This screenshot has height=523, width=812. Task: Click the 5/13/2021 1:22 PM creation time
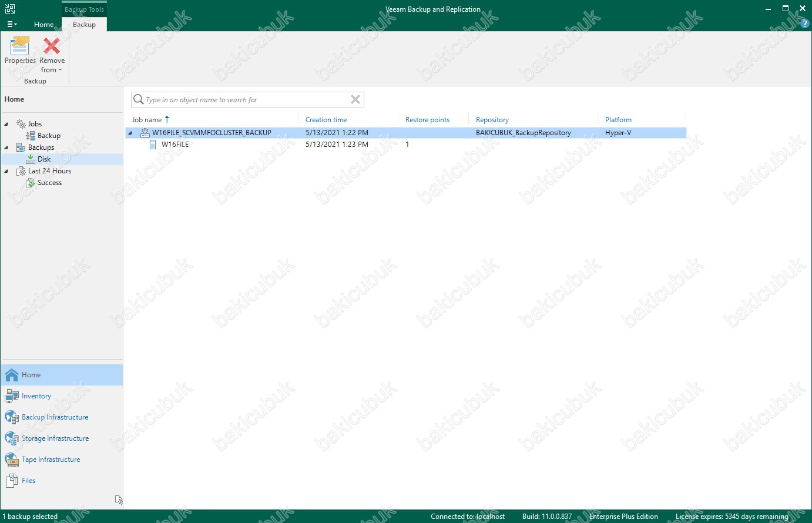(x=337, y=133)
